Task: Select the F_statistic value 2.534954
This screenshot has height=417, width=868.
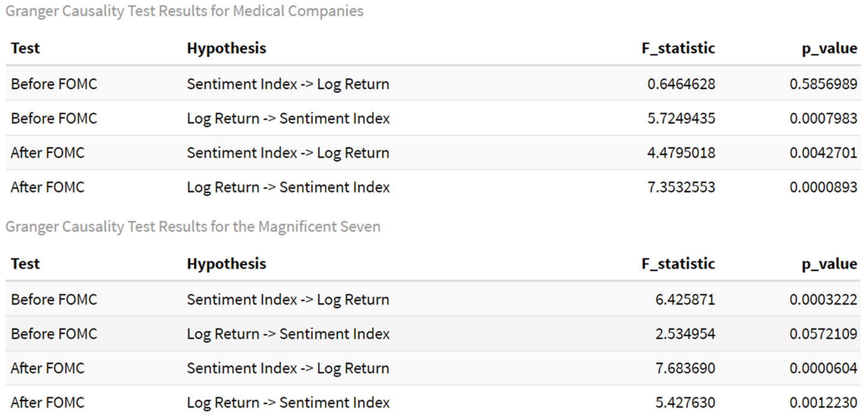Action: 685,334
